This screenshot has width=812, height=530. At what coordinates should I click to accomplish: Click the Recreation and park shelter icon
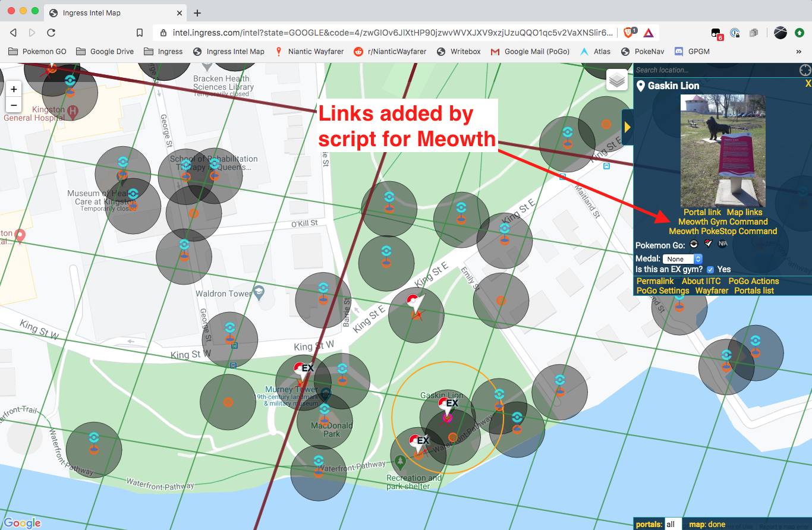click(x=401, y=462)
